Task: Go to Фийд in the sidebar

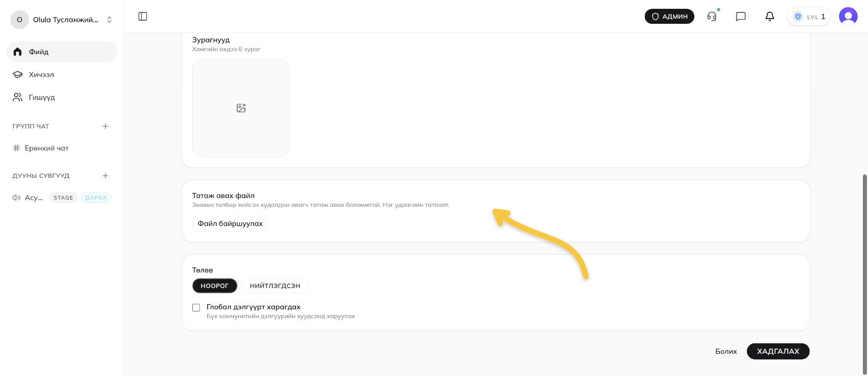Action: pos(62,52)
